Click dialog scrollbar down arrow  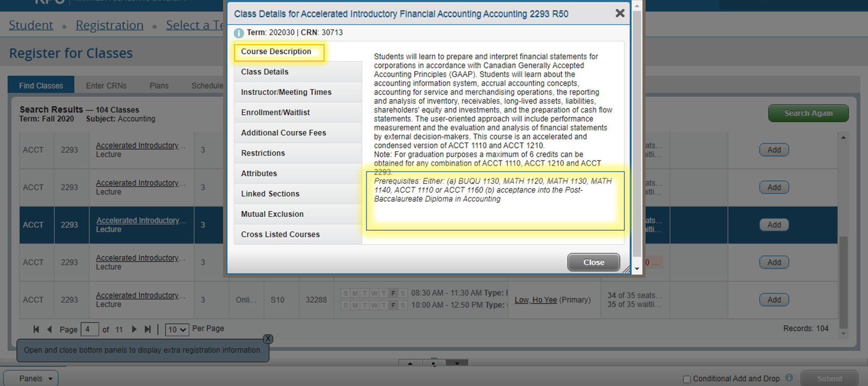[x=637, y=269]
